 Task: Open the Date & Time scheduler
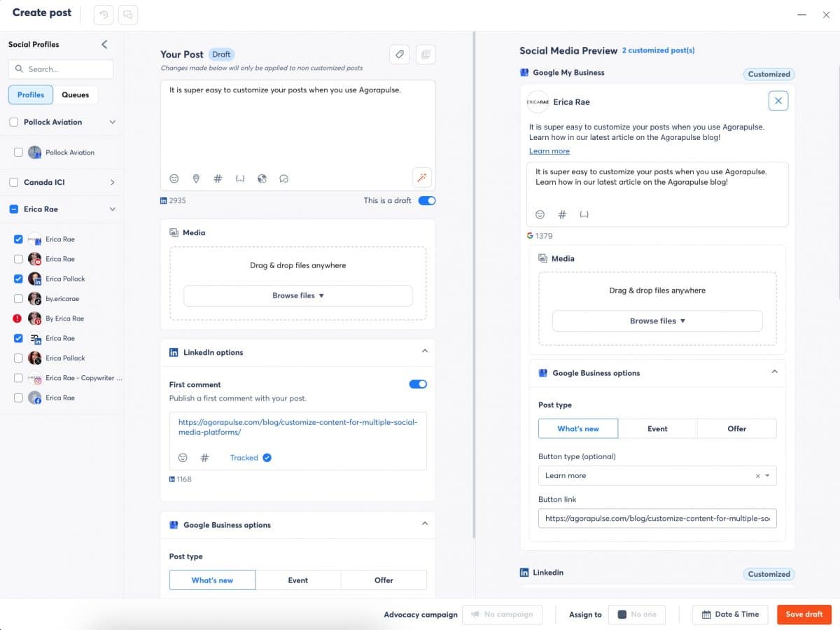729,614
